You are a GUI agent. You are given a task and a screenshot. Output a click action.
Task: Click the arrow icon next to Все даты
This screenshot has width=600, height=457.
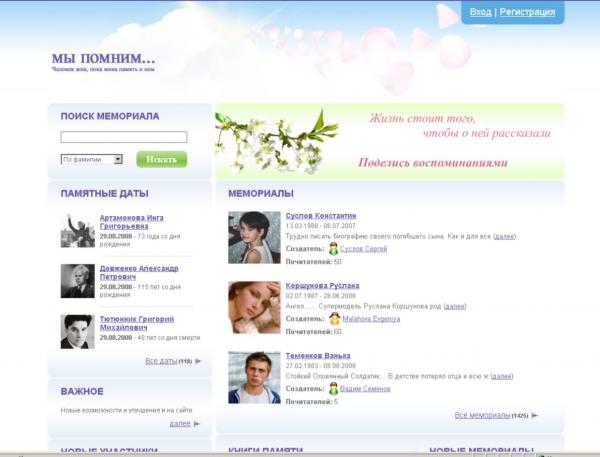(198, 361)
